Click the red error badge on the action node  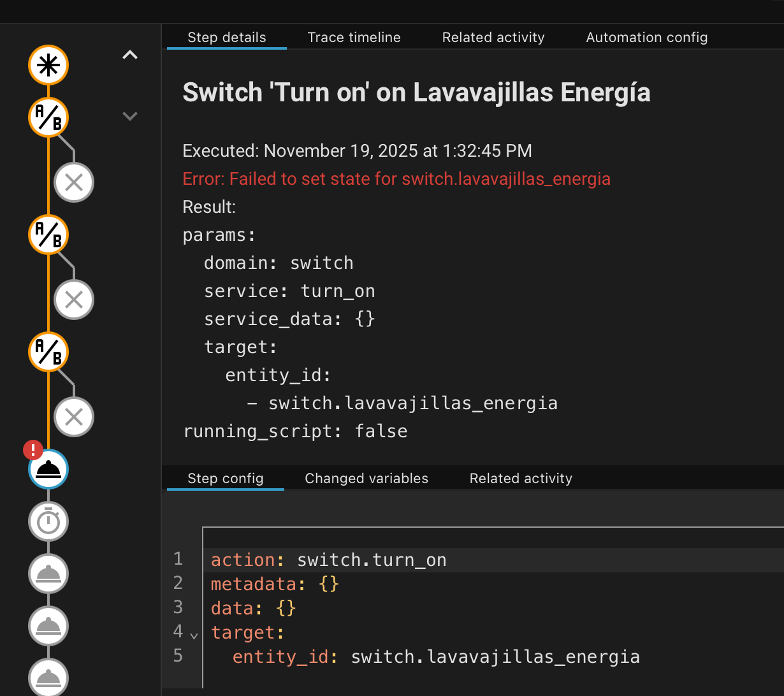point(33,451)
